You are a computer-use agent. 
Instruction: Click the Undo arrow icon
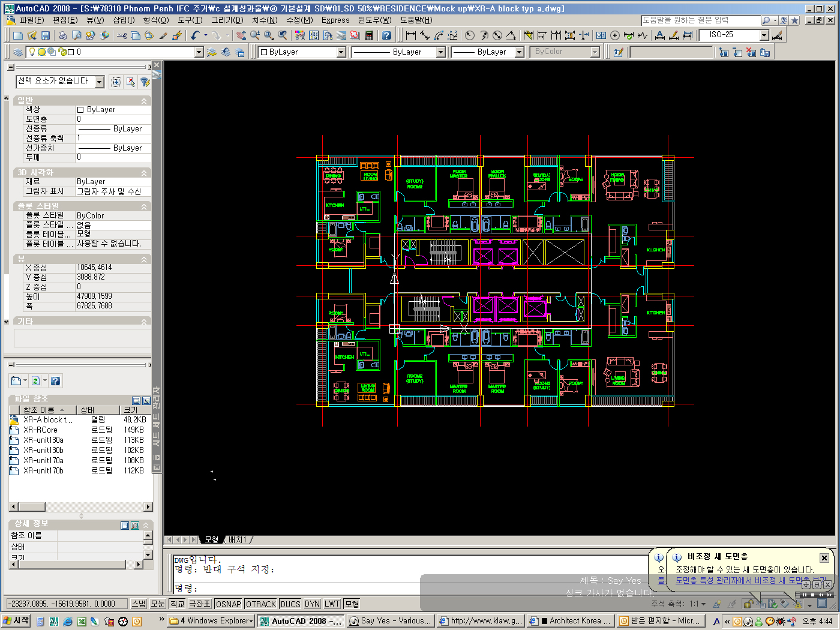click(195, 36)
